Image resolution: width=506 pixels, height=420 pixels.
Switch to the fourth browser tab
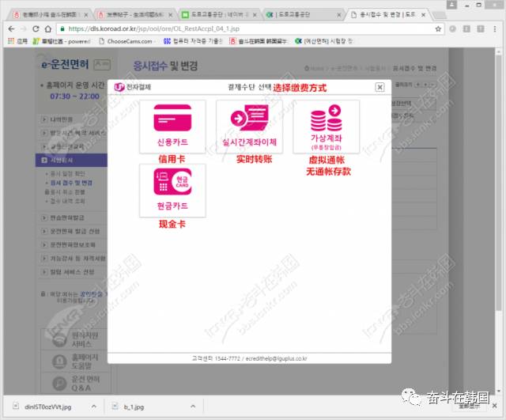click(x=304, y=15)
